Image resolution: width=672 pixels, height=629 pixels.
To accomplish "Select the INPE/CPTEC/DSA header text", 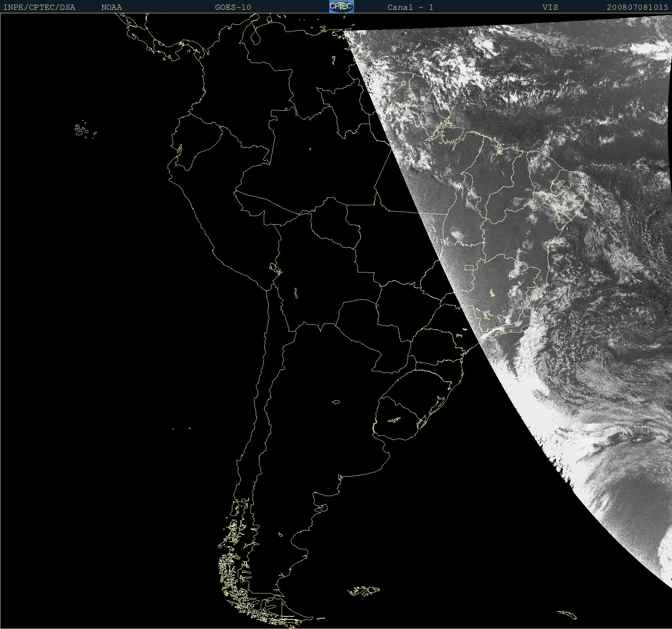I will pos(39,7).
